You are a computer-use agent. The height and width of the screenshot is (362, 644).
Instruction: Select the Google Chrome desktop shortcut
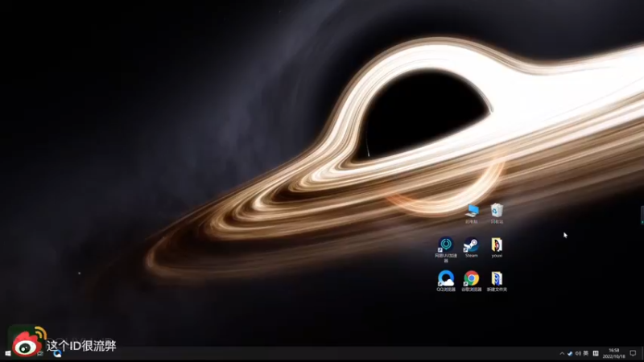point(471,281)
